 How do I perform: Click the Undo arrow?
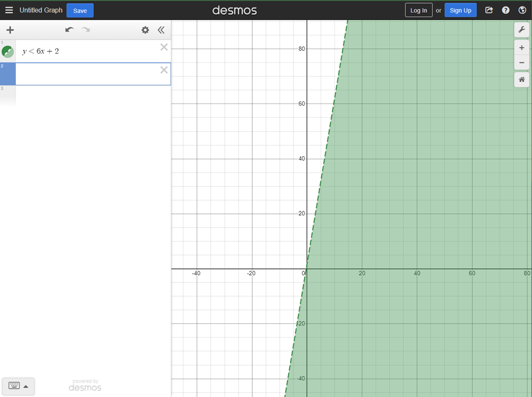point(69,30)
